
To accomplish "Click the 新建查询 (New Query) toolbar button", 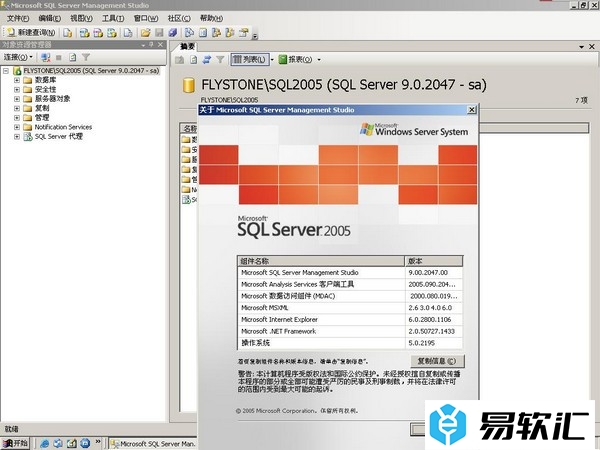I will 31,33.
